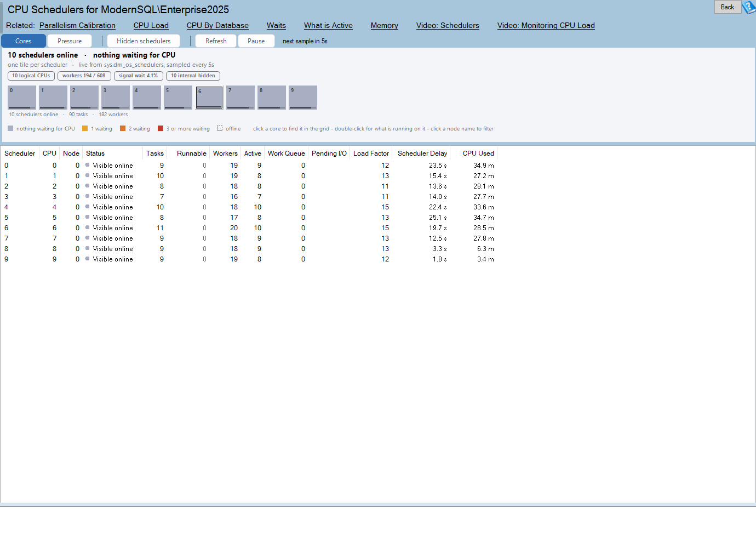Sort by the Scheduler Delay column header
The width and height of the screenshot is (756, 535).
click(422, 153)
